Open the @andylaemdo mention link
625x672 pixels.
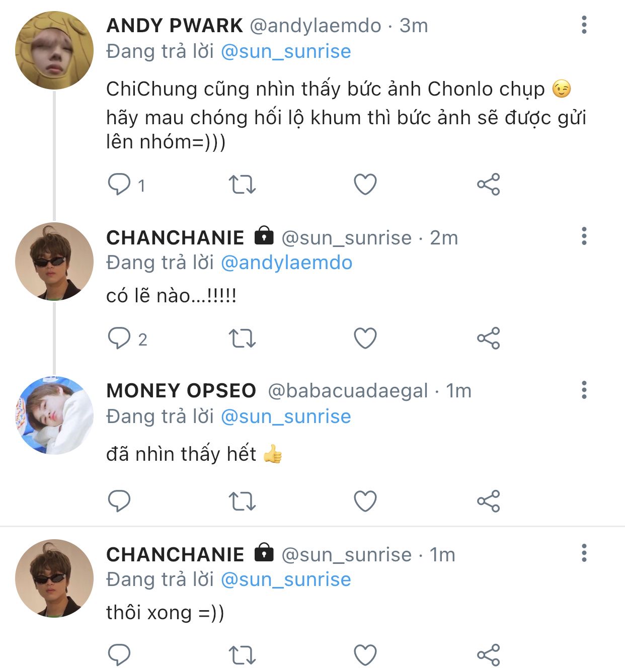tap(286, 263)
